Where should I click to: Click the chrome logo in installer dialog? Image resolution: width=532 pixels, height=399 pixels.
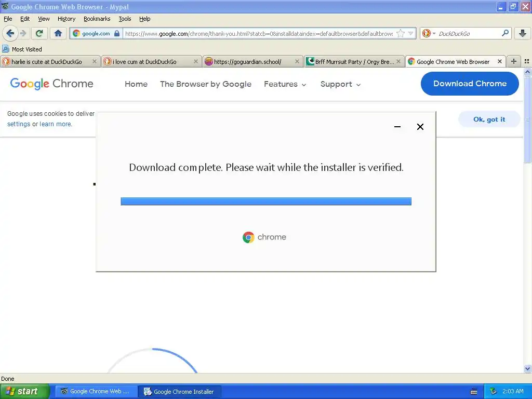click(264, 237)
